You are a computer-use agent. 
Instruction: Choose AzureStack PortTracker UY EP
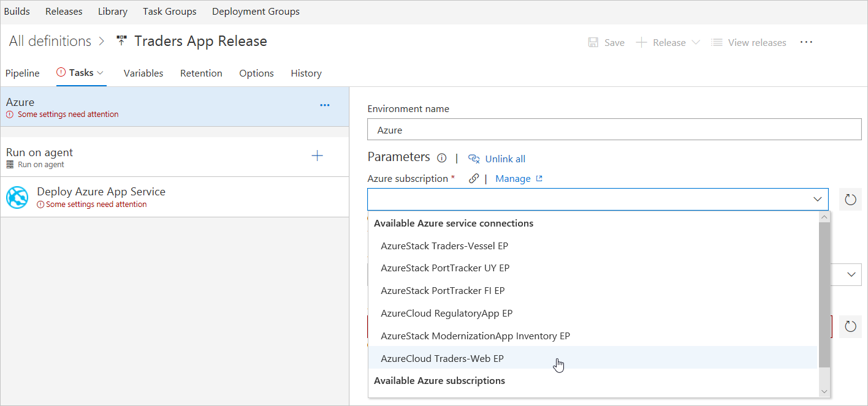tap(593, 268)
